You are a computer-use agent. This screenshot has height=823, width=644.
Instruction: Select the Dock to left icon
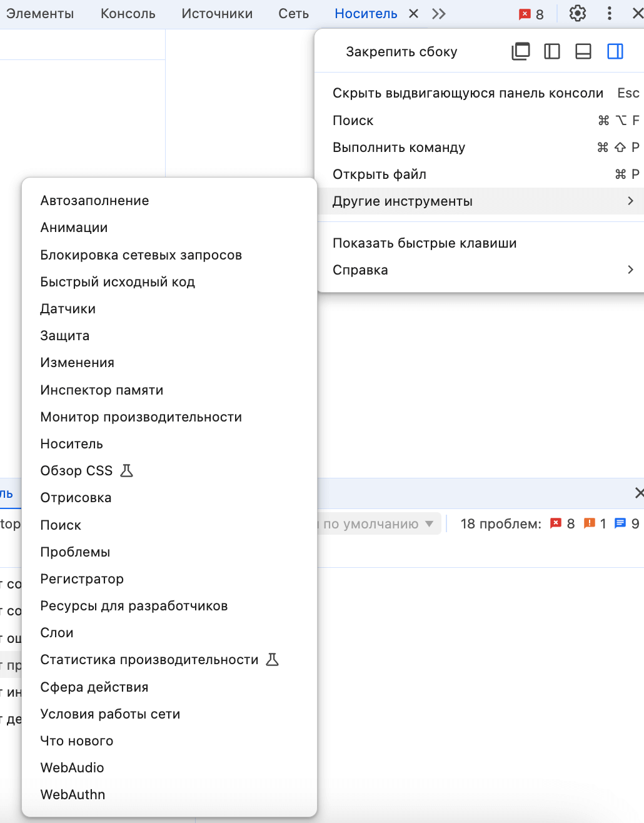(x=551, y=51)
